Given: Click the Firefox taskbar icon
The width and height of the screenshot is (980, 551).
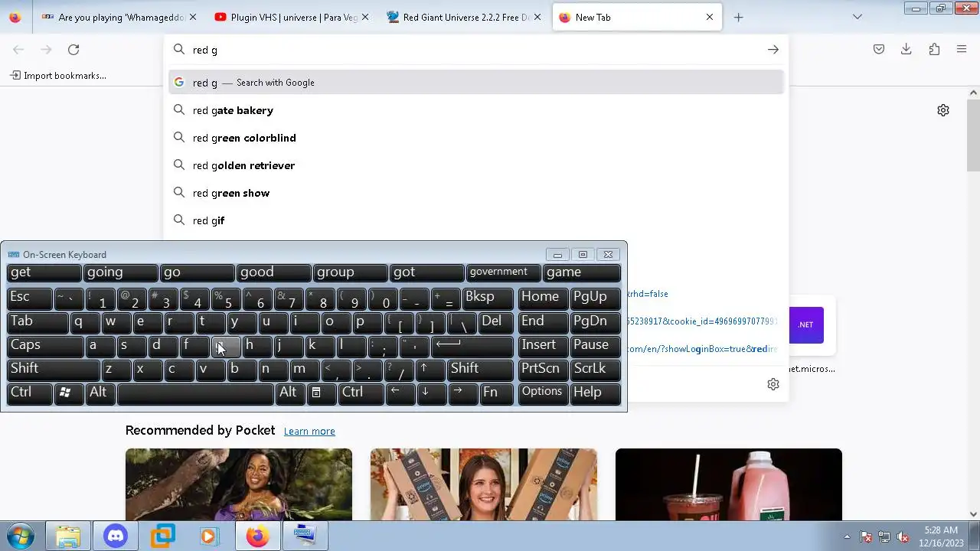Looking at the screenshot, I should (256, 536).
